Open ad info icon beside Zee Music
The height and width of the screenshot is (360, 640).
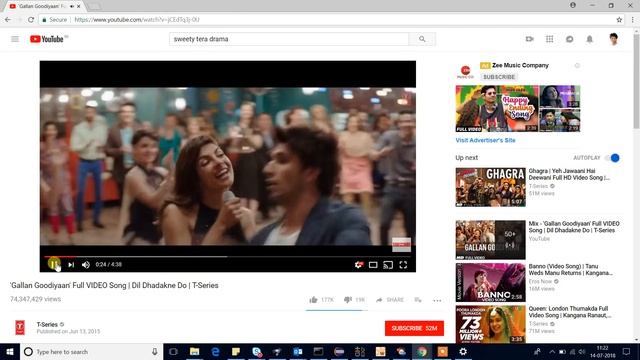coord(577,65)
